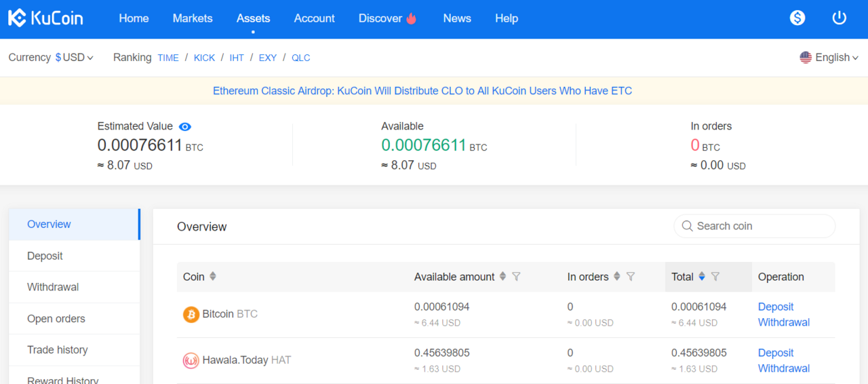The image size is (868, 384).
Task: Click the power logout icon
Action: [840, 18]
